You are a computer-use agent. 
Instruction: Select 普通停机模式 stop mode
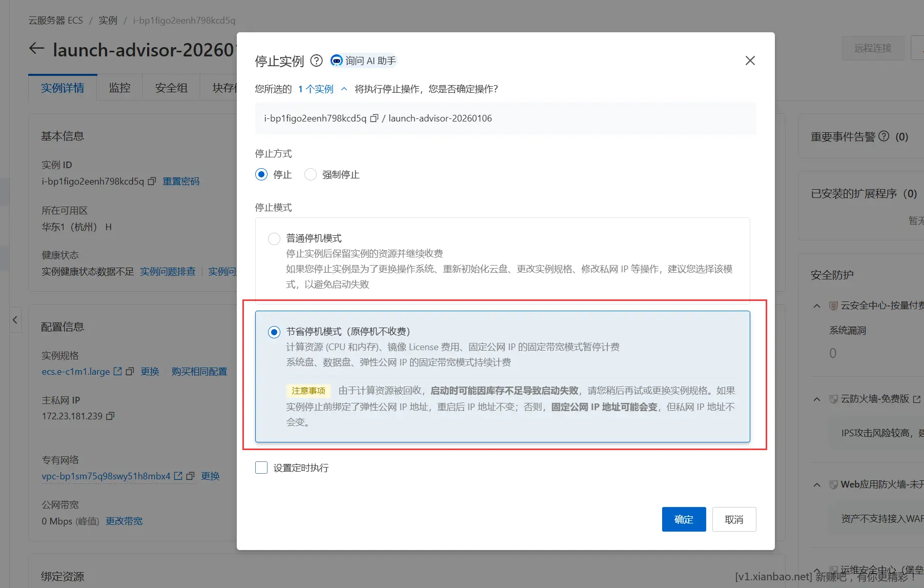point(274,238)
